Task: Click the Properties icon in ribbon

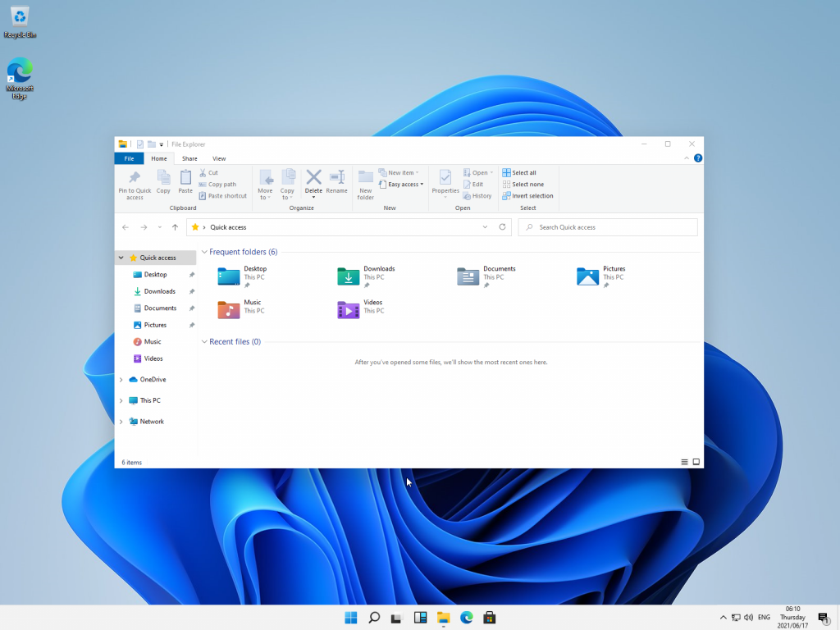Action: [x=445, y=179]
